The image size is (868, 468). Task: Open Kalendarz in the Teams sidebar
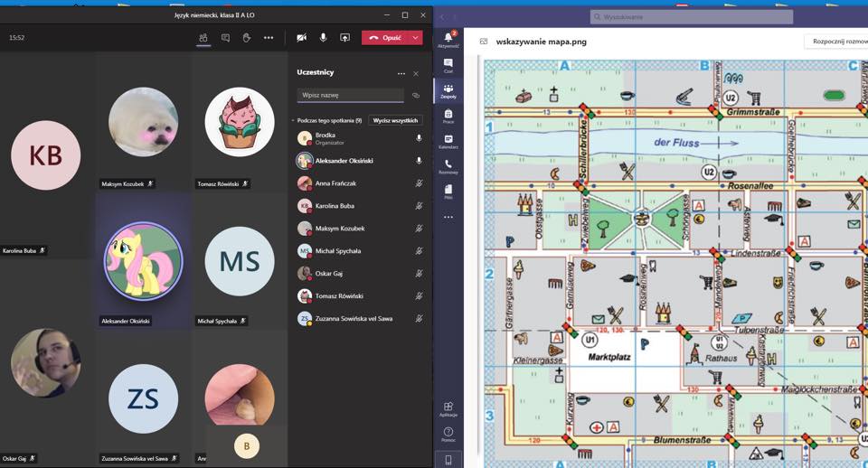[x=448, y=141]
